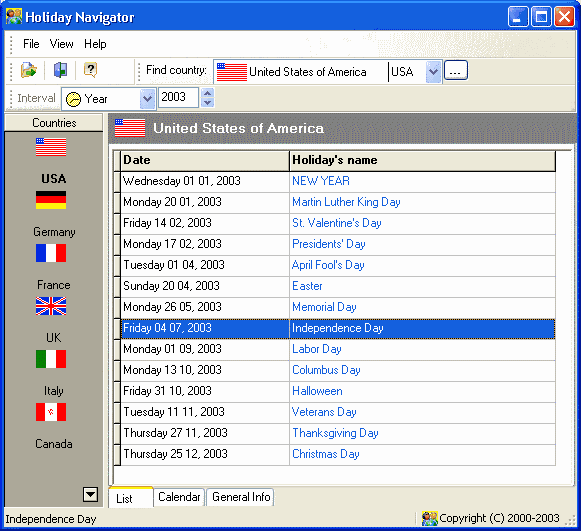Switch to the Calendar tab

(179, 497)
